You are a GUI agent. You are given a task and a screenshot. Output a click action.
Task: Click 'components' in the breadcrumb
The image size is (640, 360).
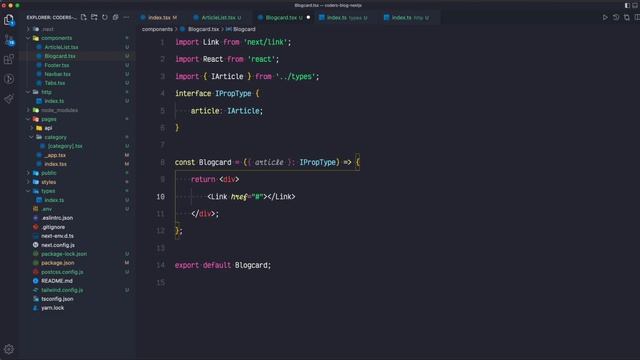(x=157, y=29)
